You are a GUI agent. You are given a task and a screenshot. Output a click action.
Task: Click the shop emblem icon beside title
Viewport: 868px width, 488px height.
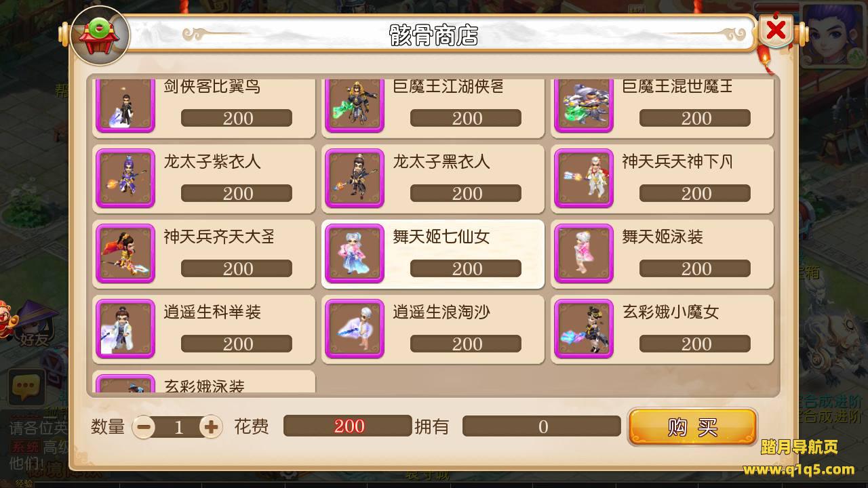click(x=100, y=35)
